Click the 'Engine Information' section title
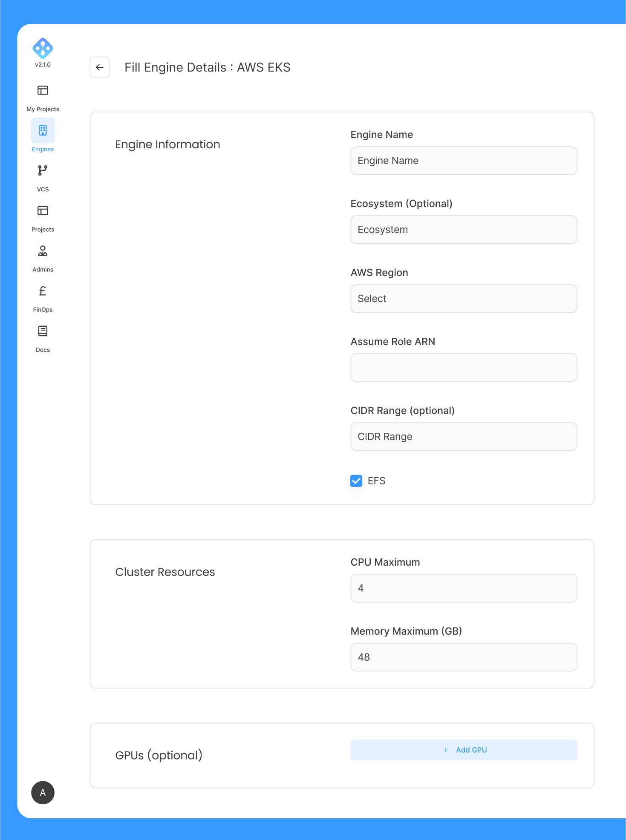This screenshot has width=626, height=840. (167, 144)
